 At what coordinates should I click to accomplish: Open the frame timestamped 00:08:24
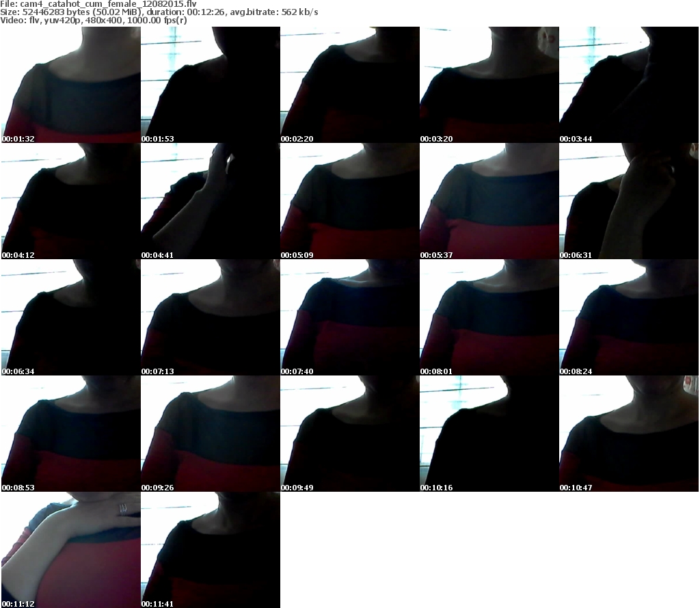[629, 317]
